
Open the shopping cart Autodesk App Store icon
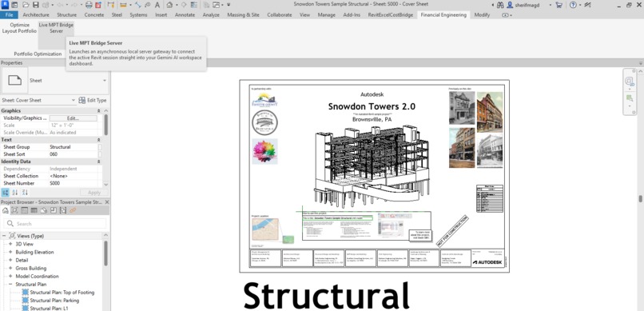pyautogui.click(x=559, y=5)
